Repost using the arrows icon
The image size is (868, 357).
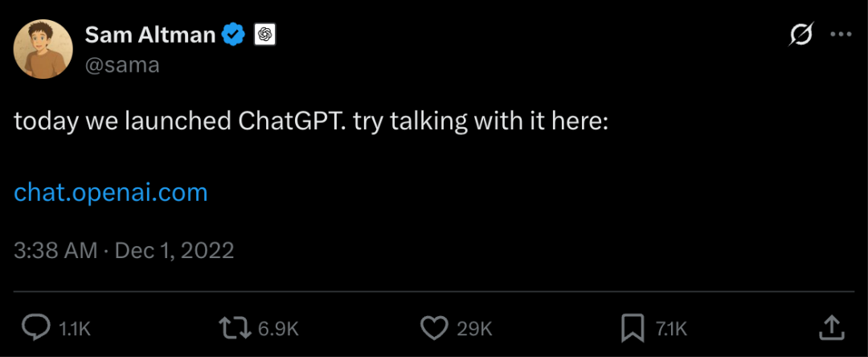235,327
